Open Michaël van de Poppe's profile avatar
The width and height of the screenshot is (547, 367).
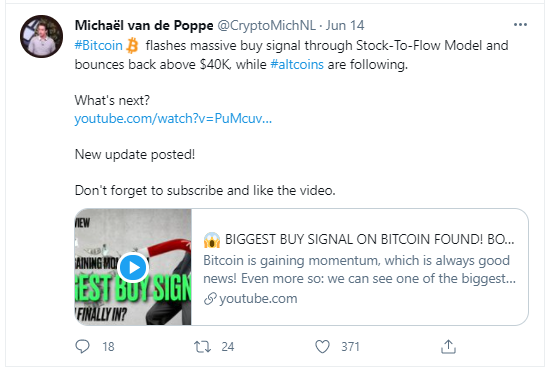pos(42,36)
